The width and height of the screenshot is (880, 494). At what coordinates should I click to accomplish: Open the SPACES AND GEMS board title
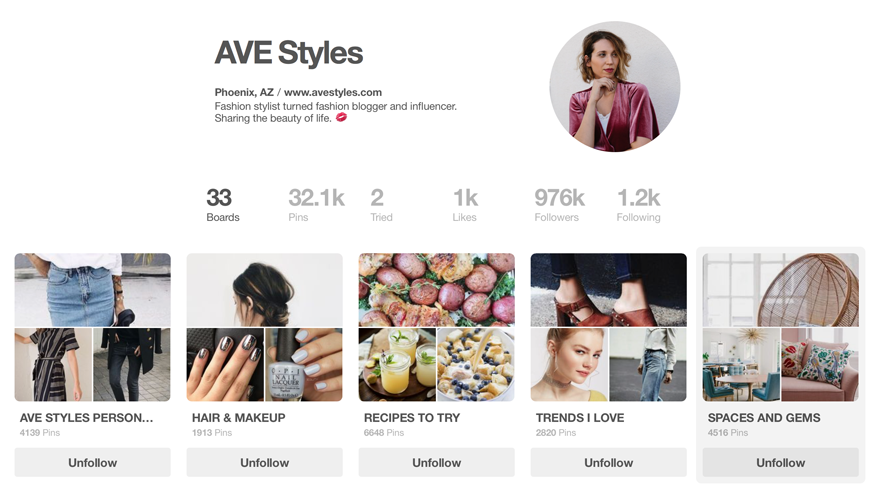pyautogui.click(x=764, y=418)
